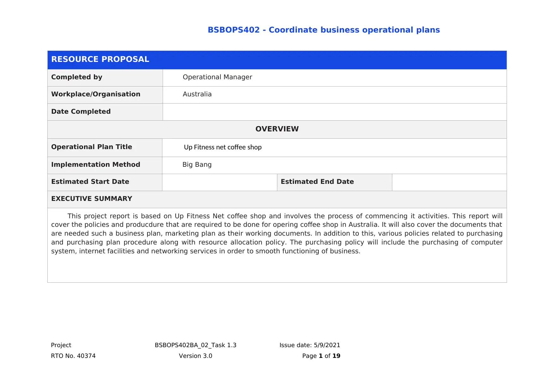Click the 'Date Completed' label
554x392 pixels.
click(x=81, y=112)
